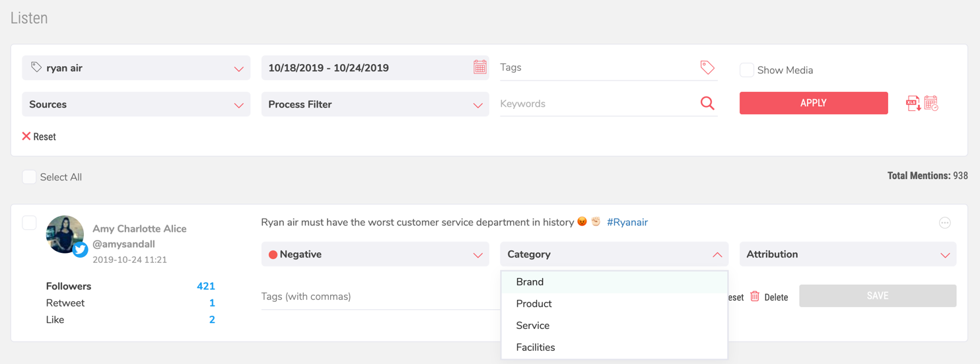This screenshot has height=364, width=980.
Task: Open the @amysandall handle
Action: (123, 244)
